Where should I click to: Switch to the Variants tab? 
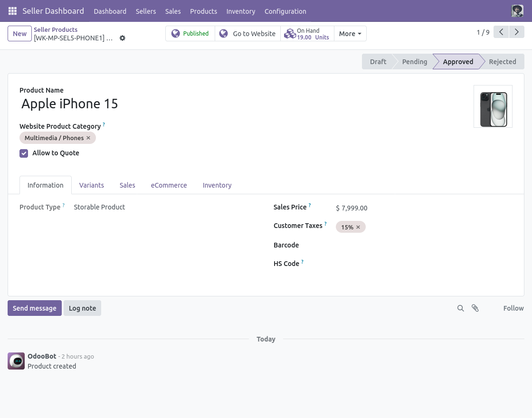coord(92,185)
